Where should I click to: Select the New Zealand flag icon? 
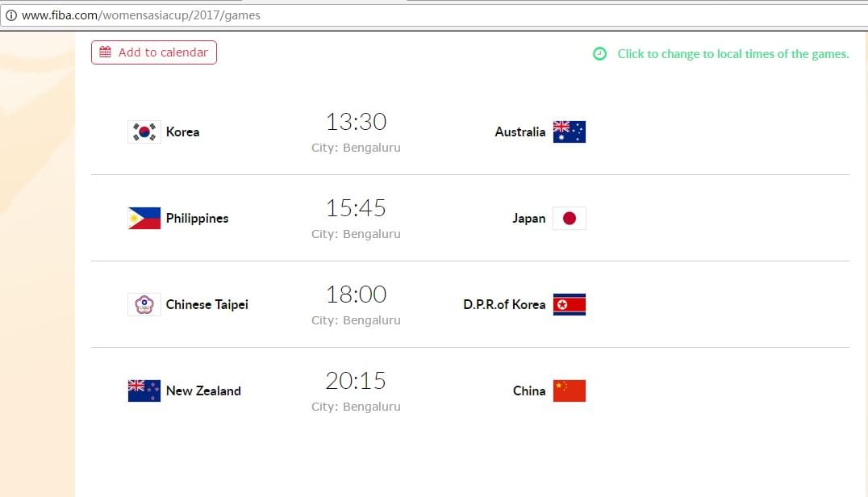coord(144,390)
